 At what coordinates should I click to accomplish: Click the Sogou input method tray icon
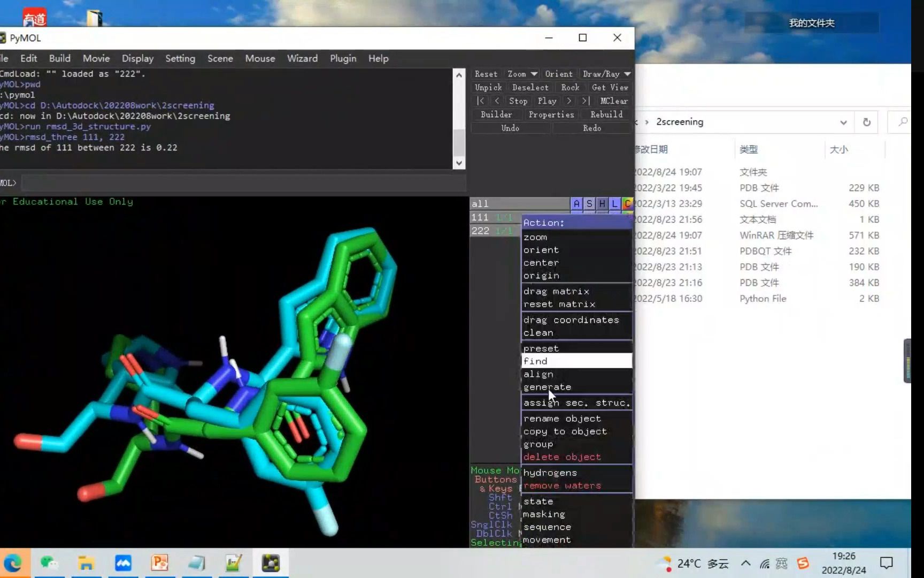tap(803, 563)
